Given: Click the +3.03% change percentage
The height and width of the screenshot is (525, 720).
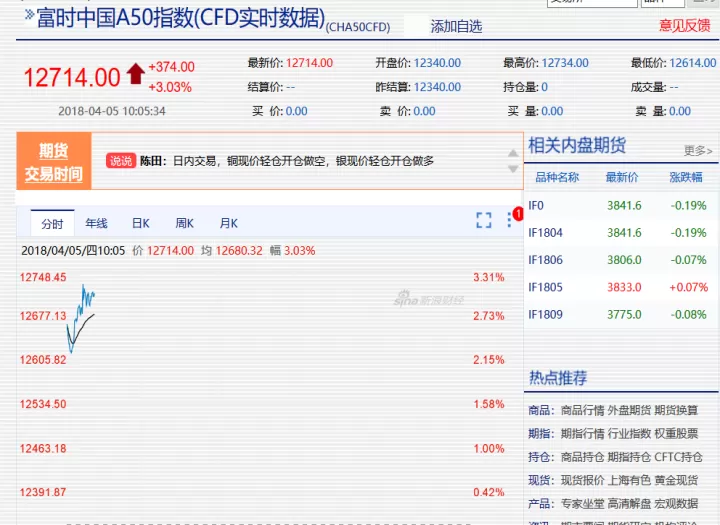Looking at the screenshot, I should coord(169,87).
